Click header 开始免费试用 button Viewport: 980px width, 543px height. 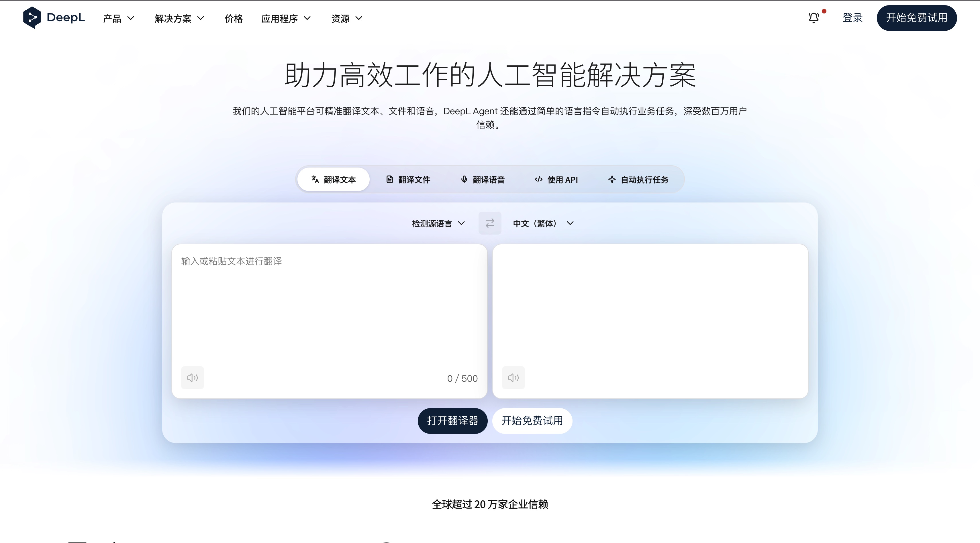pos(916,18)
